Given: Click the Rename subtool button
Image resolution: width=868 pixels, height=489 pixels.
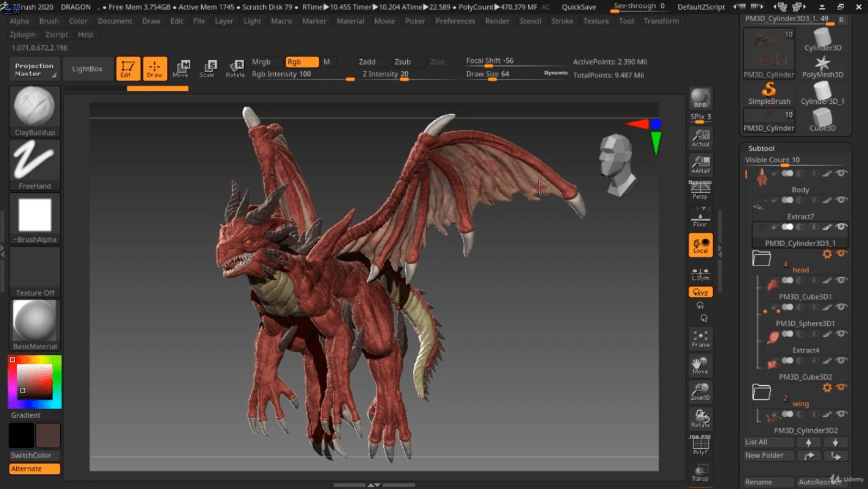Looking at the screenshot, I should (x=768, y=482).
